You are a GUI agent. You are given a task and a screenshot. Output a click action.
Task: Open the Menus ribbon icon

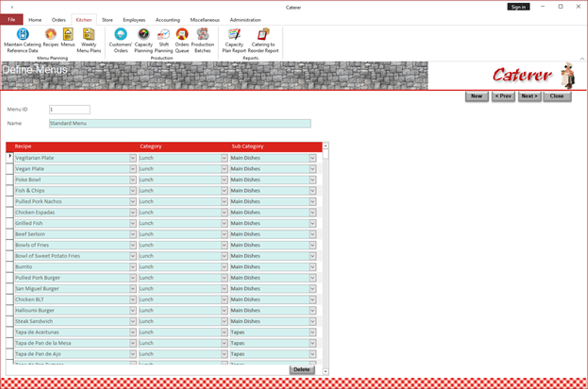pyautogui.click(x=68, y=37)
